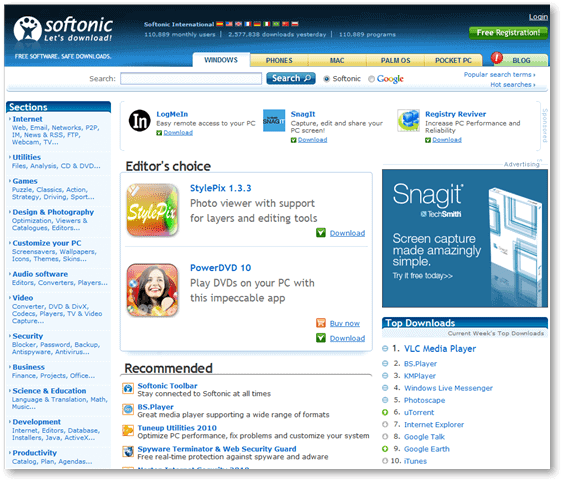Click the red blog alert icon
The height and width of the screenshot is (480, 561).
coord(497,58)
